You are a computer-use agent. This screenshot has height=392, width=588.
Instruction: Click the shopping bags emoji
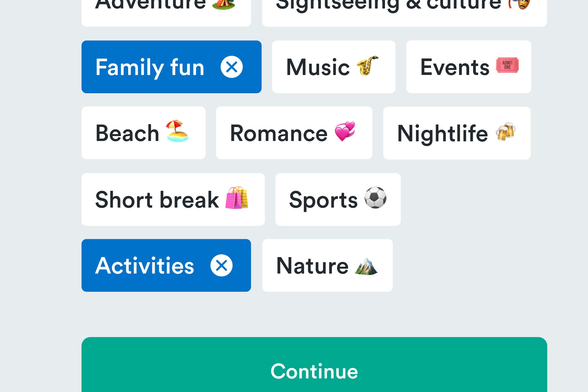(x=236, y=197)
